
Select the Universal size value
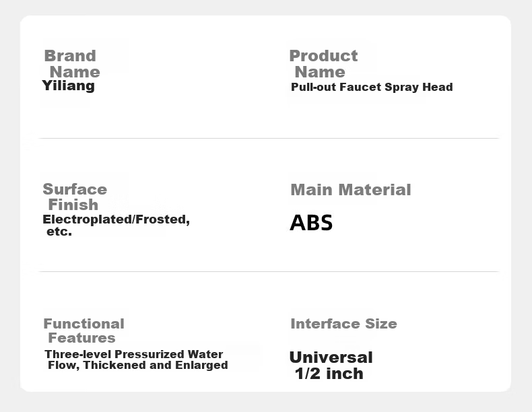[331, 357]
